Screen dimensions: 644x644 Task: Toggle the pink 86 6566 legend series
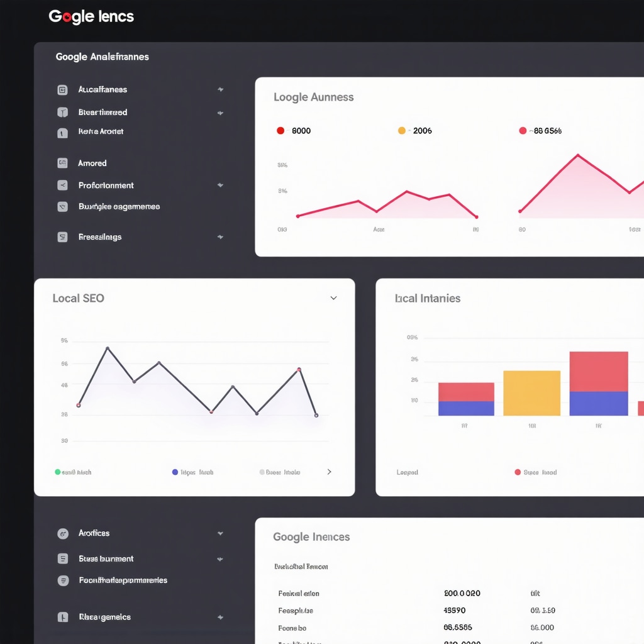click(x=540, y=131)
